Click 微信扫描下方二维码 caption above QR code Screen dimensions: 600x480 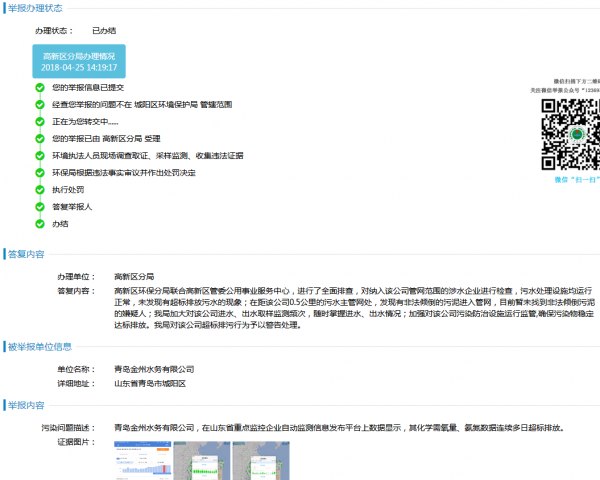[x=577, y=82]
